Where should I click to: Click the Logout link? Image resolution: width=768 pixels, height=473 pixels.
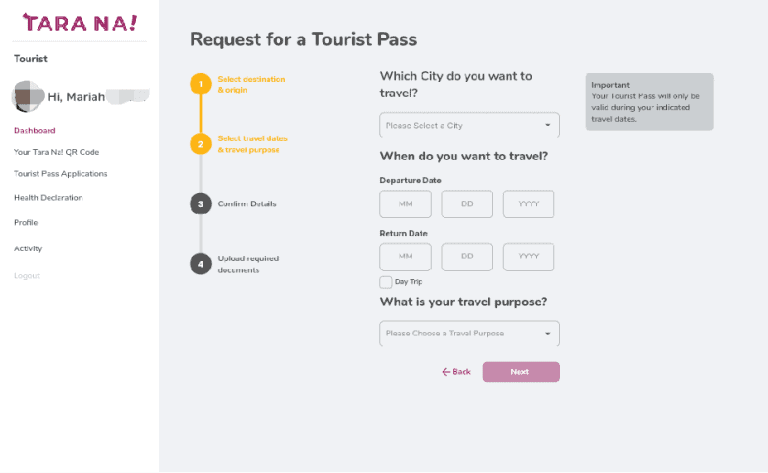click(x=27, y=275)
